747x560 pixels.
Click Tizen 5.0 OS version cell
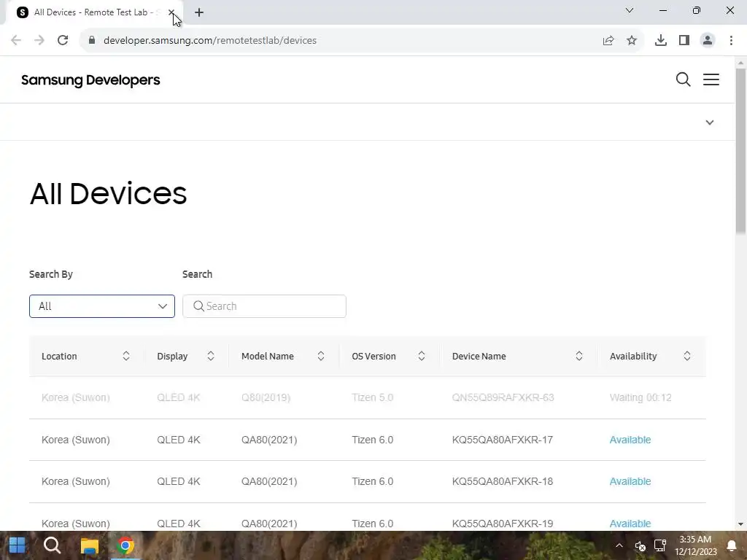point(372,397)
